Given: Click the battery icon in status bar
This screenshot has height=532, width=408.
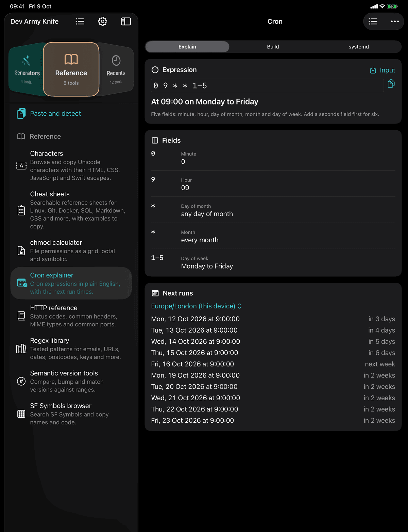Looking at the screenshot, I should [392, 6].
